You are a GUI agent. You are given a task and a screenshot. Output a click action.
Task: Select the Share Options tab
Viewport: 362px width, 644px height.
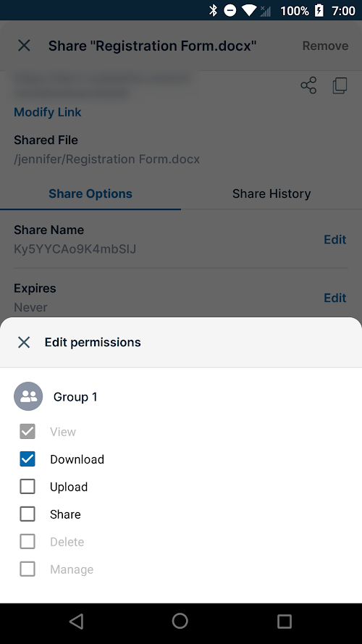pos(90,193)
